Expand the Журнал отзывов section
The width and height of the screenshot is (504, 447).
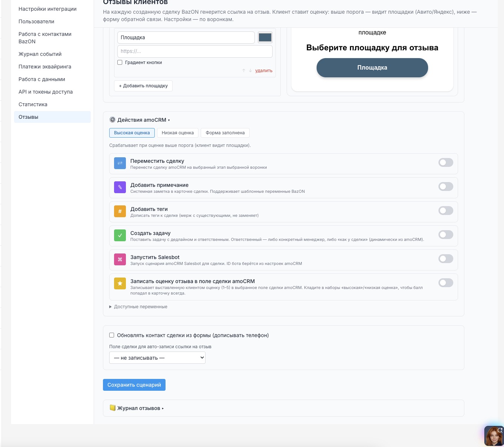pyautogui.click(x=137, y=408)
